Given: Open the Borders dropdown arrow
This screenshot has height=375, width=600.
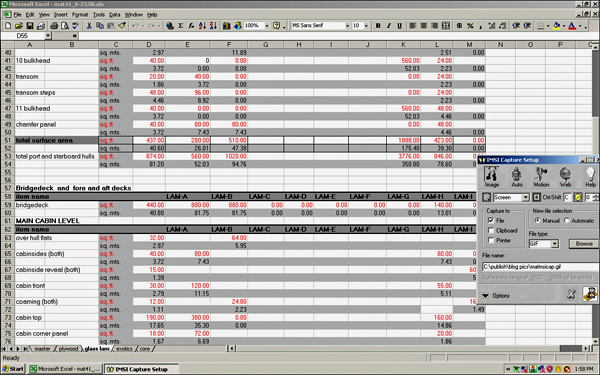Looking at the screenshot, I should (548, 26).
